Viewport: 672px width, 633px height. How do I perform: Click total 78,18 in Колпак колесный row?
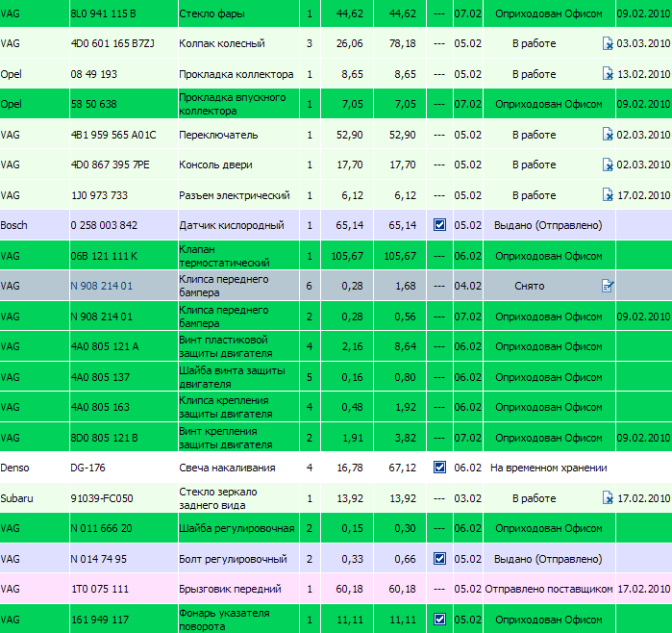click(403, 43)
